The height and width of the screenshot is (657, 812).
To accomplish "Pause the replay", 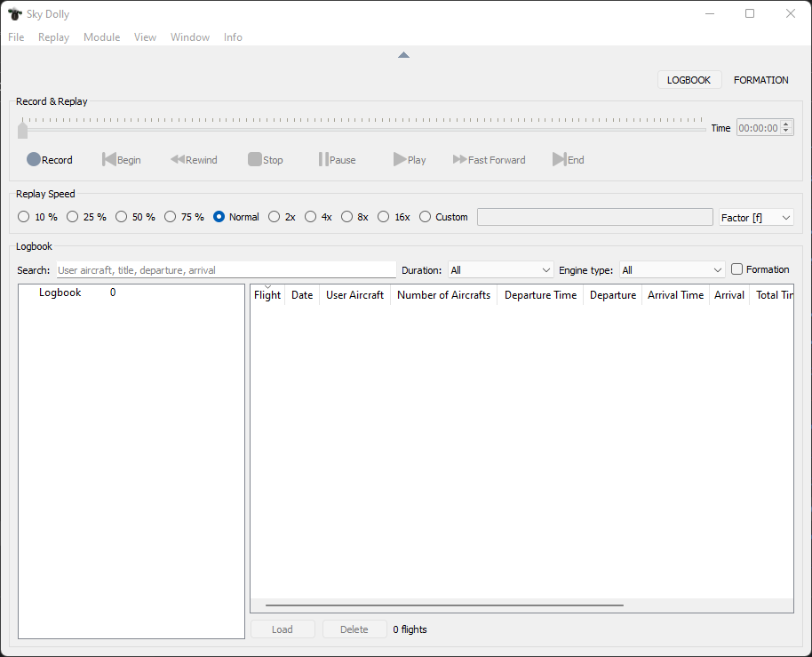I will [337, 160].
